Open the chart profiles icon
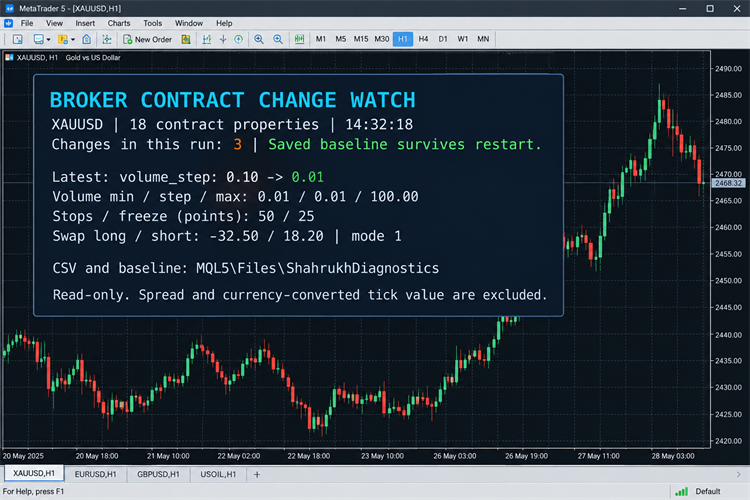The height and width of the screenshot is (500, 750). [x=38, y=39]
